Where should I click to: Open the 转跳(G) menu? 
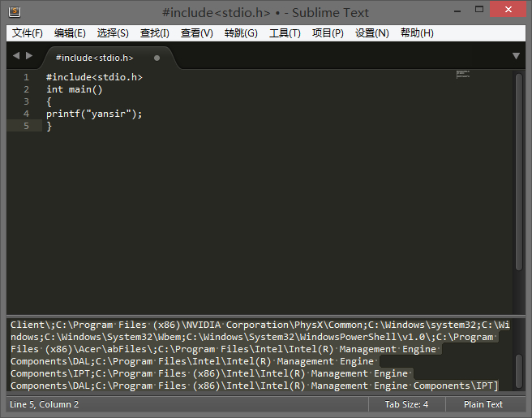tap(241, 33)
